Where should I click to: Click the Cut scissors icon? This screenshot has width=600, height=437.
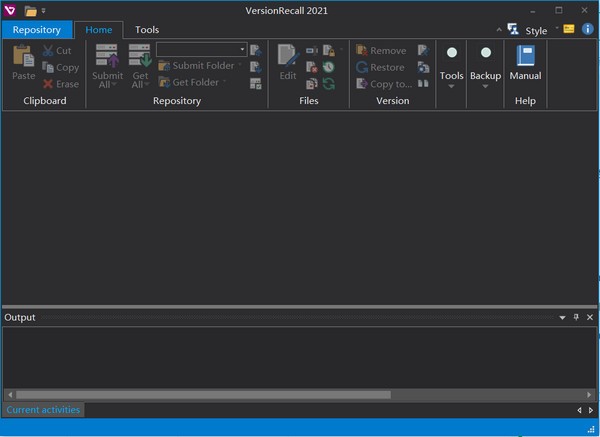click(x=48, y=51)
